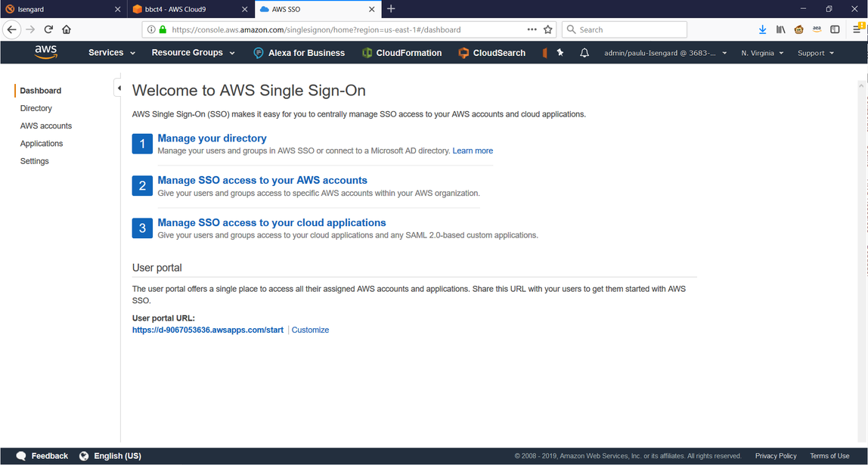Click the monkey extension icon
The height and width of the screenshot is (465, 868).
(798, 30)
